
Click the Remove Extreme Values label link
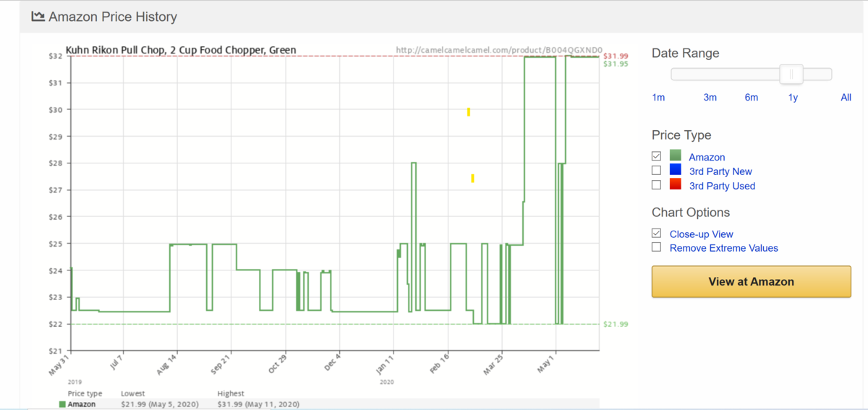[724, 248]
